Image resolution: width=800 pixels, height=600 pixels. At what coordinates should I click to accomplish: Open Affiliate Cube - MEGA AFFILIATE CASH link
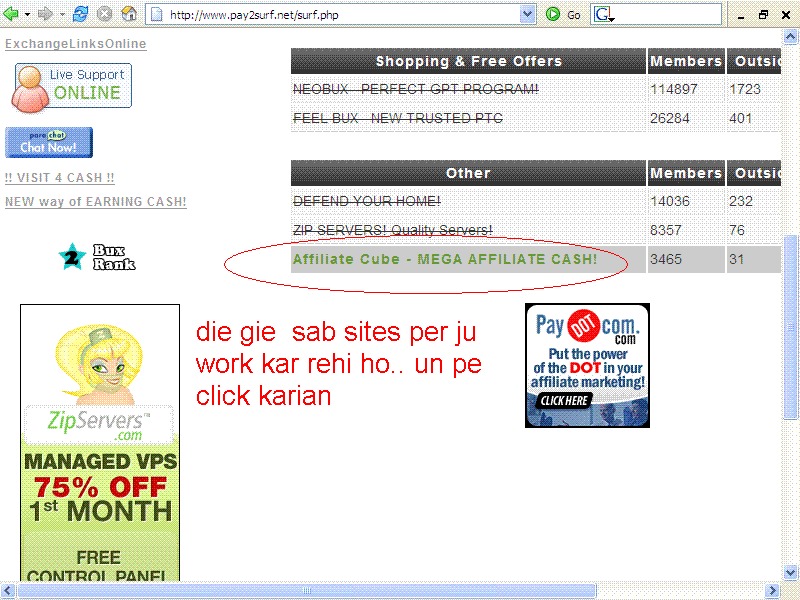click(x=445, y=260)
